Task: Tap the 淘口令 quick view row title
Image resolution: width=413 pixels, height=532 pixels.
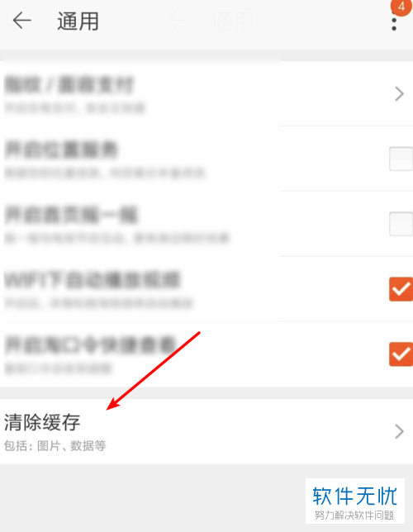Action: coord(91,345)
